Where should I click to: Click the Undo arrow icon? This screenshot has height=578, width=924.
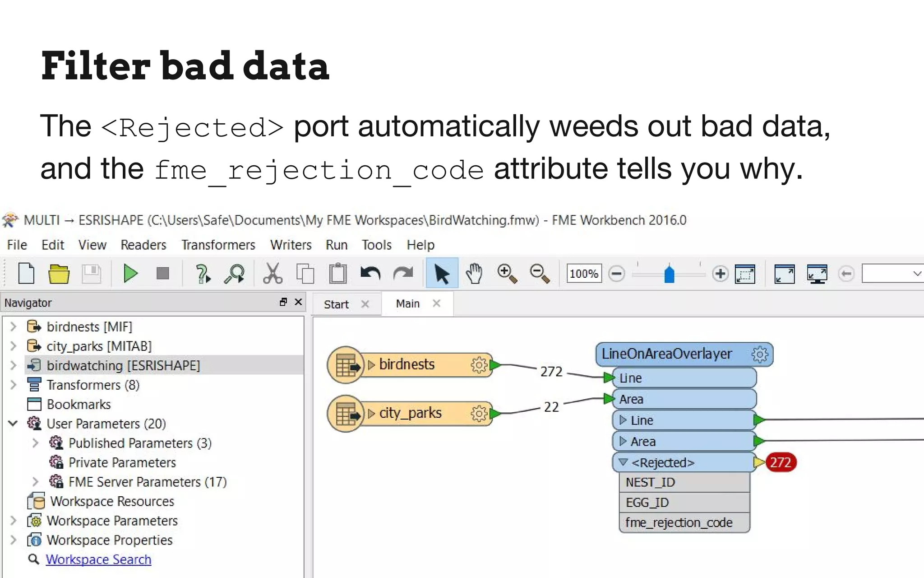pos(370,274)
